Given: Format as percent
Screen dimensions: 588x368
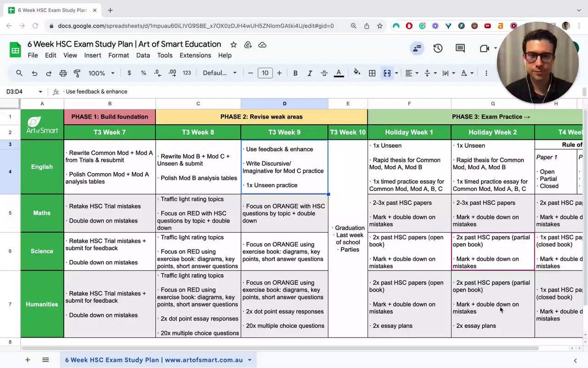Looking at the screenshot, I should click(x=143, y=73).
